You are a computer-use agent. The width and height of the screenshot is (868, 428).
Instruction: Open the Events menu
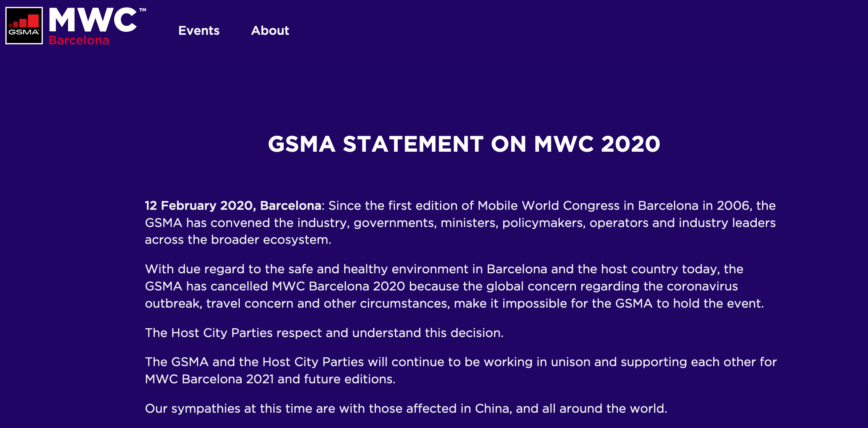pos(199,31)
